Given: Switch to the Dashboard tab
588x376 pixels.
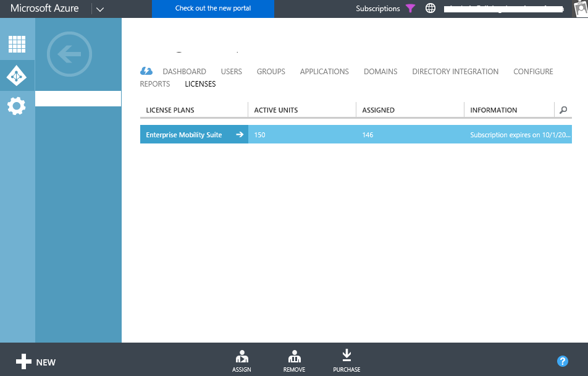Looking at the screenshot, I should pos(184,71).
